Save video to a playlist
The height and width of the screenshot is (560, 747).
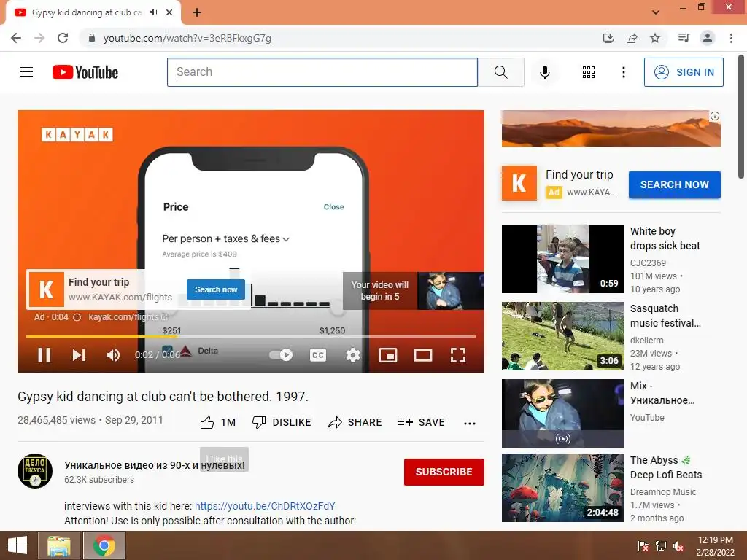click(x=421, y=422)
